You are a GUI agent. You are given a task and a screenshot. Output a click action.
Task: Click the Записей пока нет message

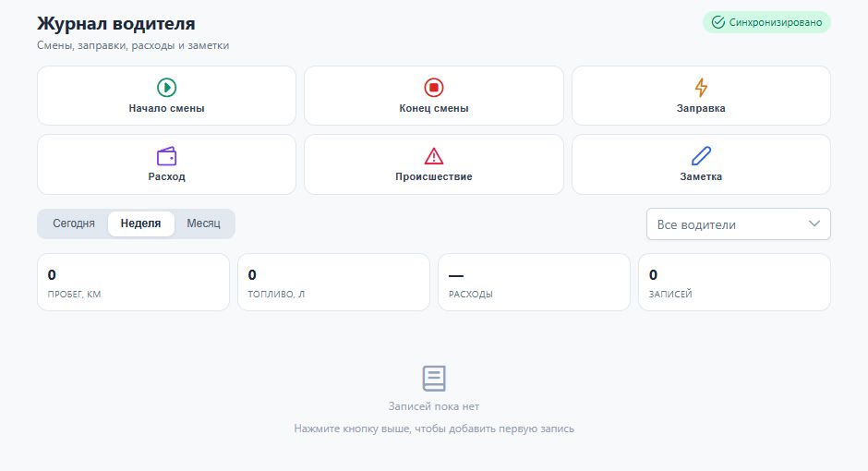[434, 406]
